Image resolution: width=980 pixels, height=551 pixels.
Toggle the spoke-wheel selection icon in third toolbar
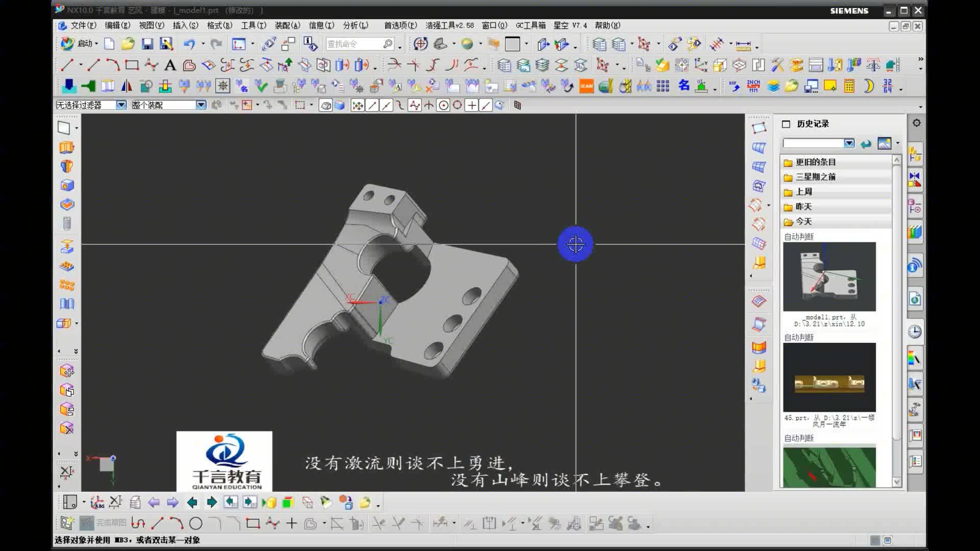223,86
